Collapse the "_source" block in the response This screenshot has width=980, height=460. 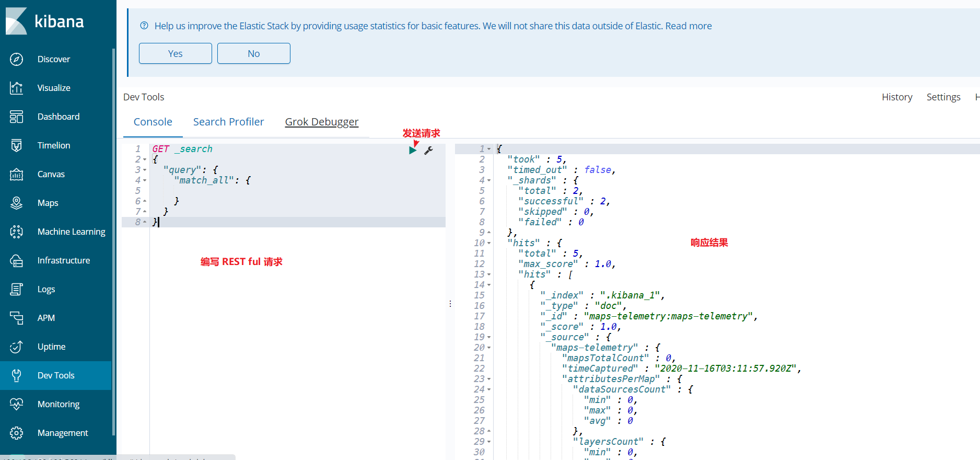coord(489,337)
